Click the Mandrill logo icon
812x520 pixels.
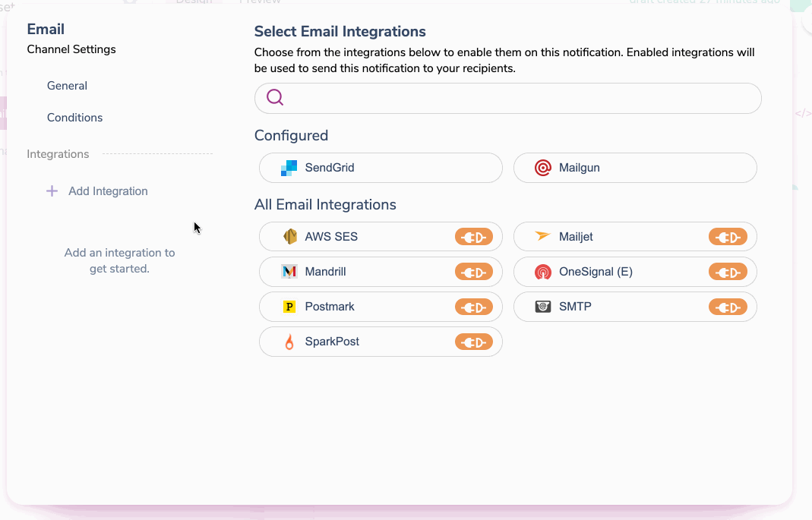click(x=289, y=272)
